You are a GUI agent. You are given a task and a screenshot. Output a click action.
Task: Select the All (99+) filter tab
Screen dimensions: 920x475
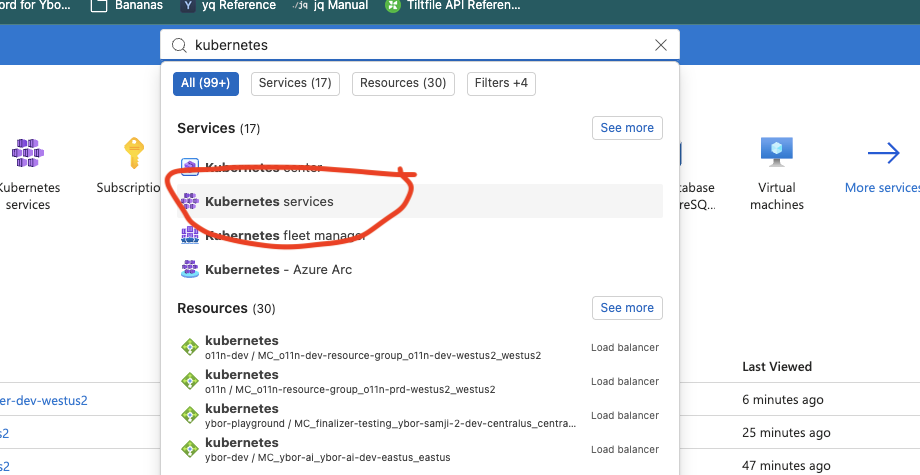click(x=205, y=83)
